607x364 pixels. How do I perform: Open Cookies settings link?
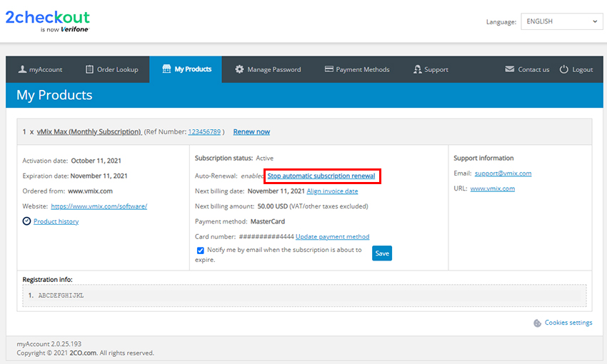[568, 323]
